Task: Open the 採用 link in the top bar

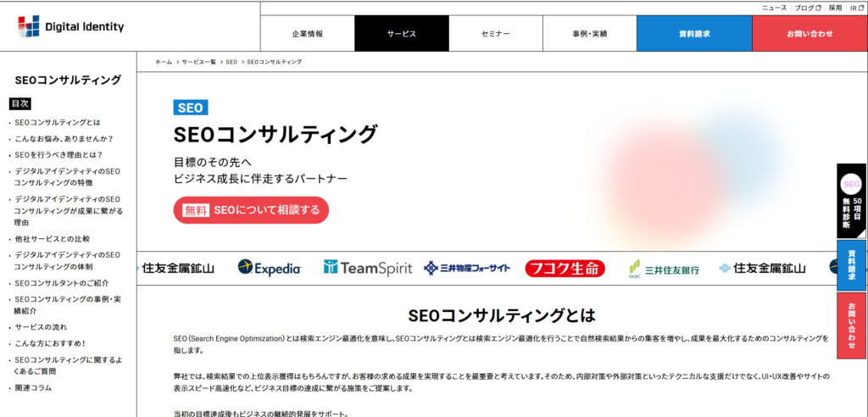Action: 835,8
